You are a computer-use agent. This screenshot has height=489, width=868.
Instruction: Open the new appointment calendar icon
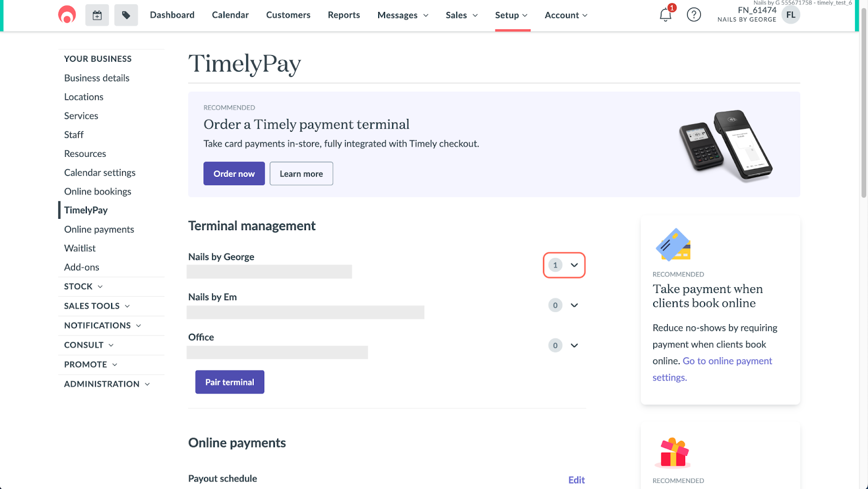coord(97,15)
